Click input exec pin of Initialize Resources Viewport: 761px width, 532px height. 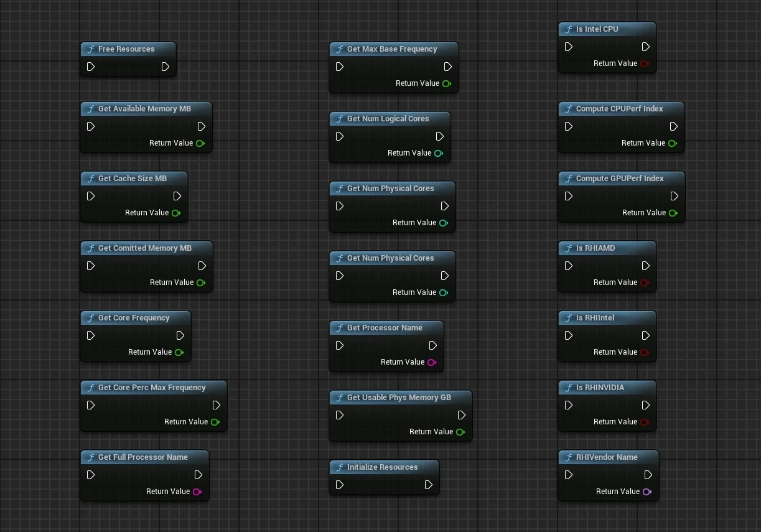click(x=340, y=485)
